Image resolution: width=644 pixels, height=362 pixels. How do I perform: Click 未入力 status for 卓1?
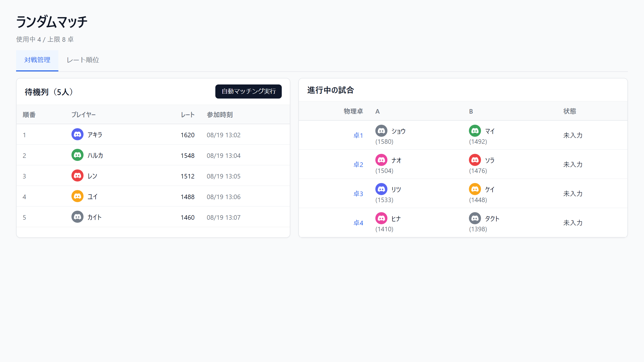(573, 135)
